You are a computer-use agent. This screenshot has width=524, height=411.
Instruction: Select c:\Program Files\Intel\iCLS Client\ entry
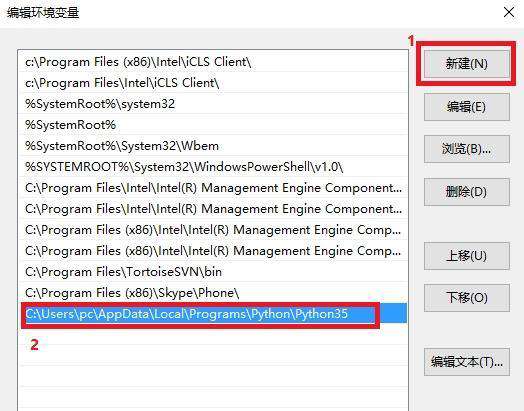[214, 83]
